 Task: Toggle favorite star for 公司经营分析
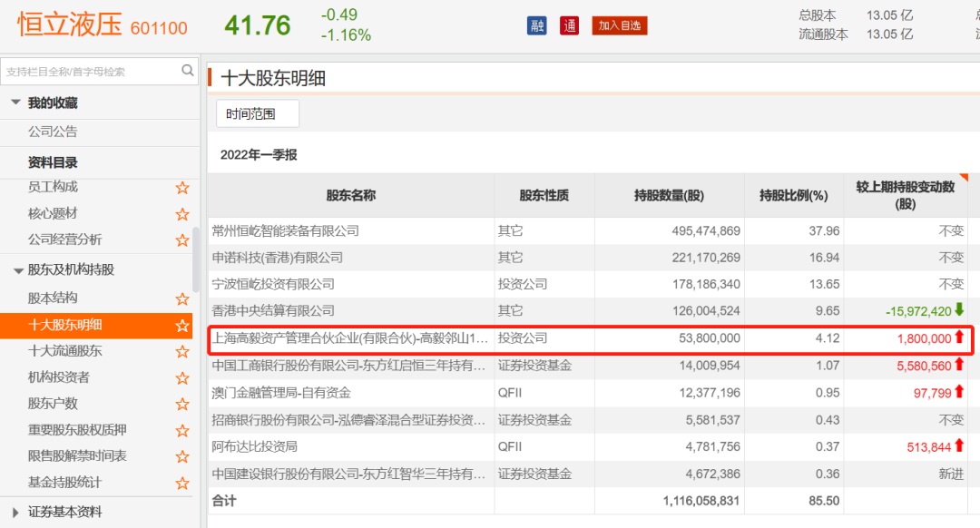[182, 240]
